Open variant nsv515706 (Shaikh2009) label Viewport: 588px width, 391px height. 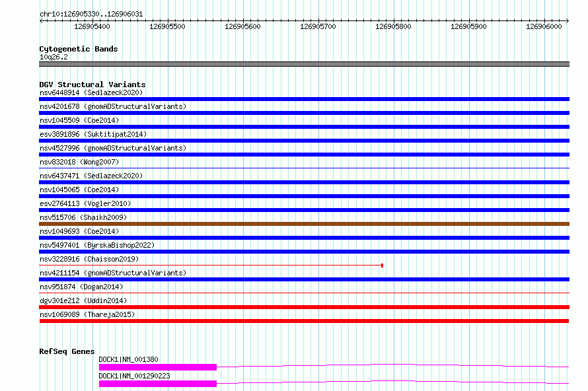pos(83,217)
